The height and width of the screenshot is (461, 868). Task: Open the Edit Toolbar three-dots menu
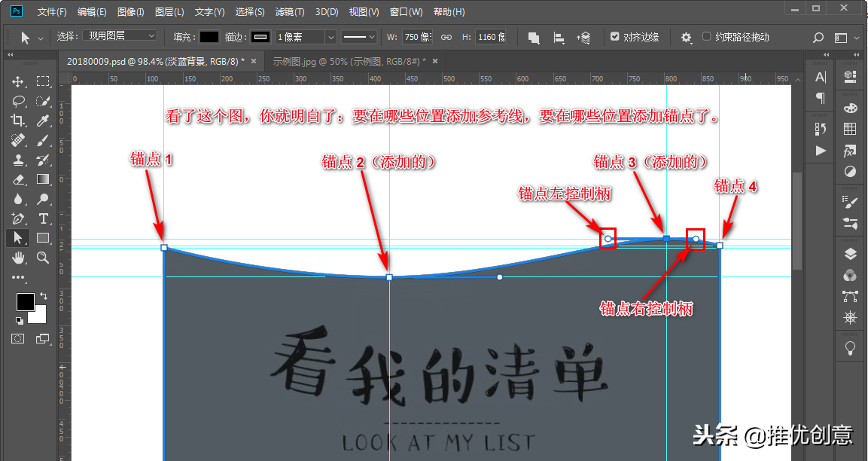18,277
